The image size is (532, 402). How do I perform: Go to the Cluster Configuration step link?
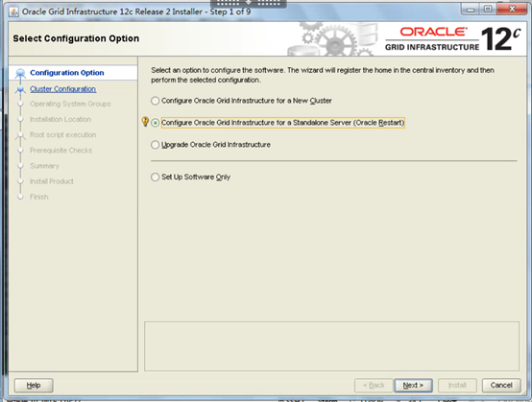(62, 89)
